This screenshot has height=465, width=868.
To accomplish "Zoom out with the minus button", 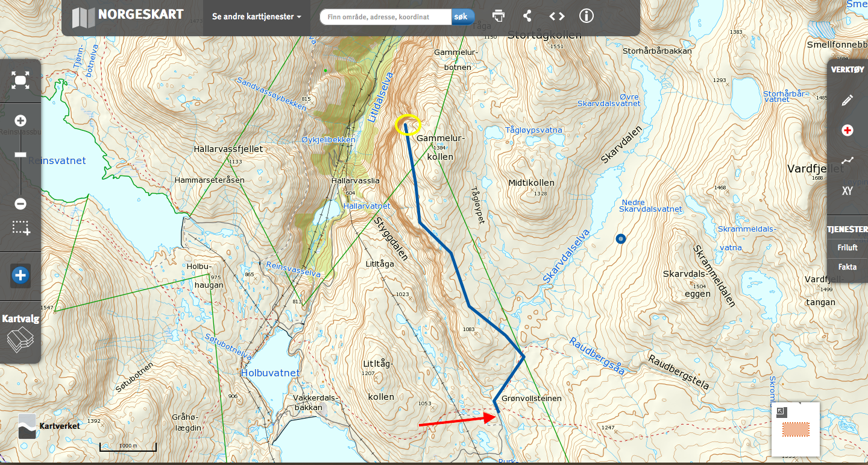I will [x=20, y=203].
